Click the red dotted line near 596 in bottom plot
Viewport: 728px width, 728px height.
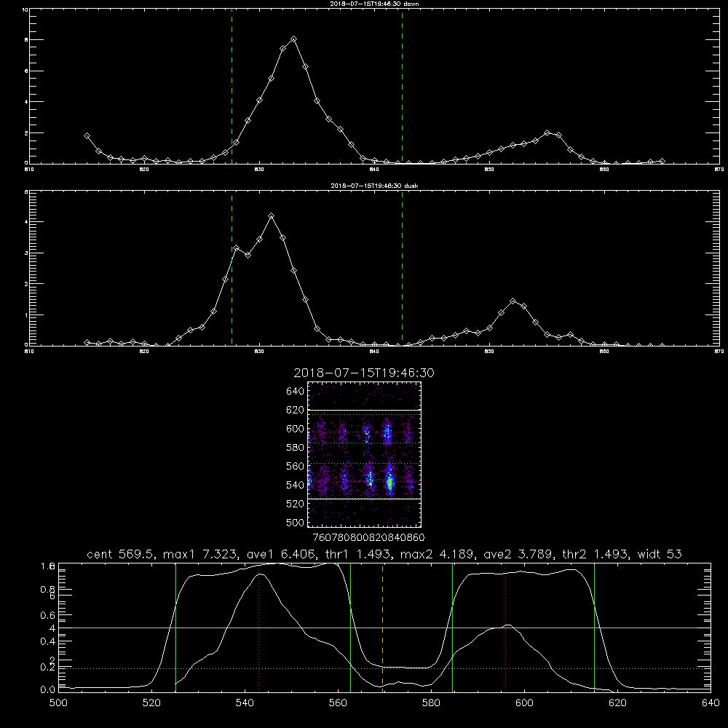pos(506,628)
